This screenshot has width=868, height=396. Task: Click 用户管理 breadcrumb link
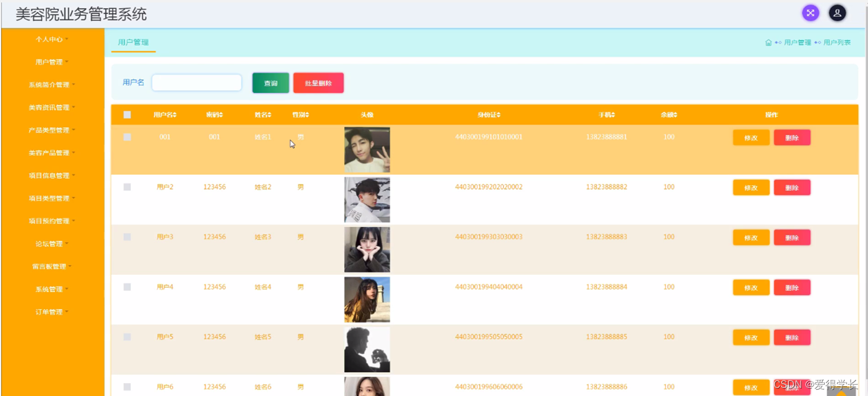(x=798, y=43)
